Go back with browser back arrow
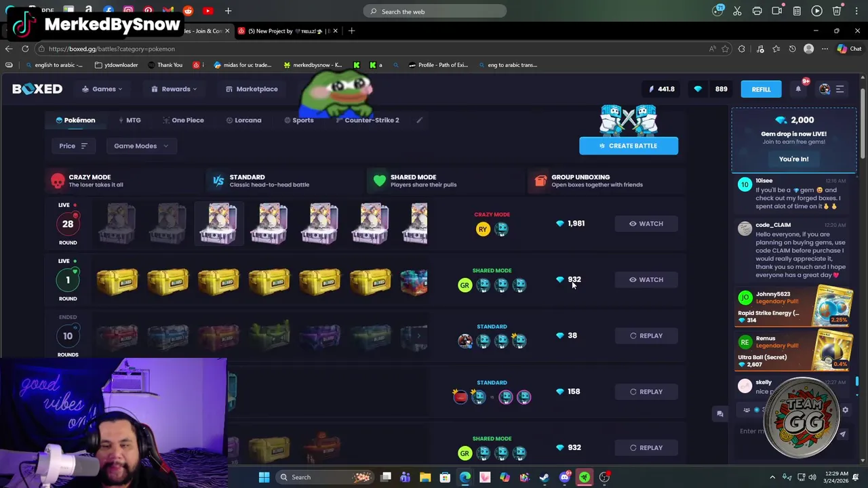Viewport: 868px width, 488px height. [x=8, y=49]
